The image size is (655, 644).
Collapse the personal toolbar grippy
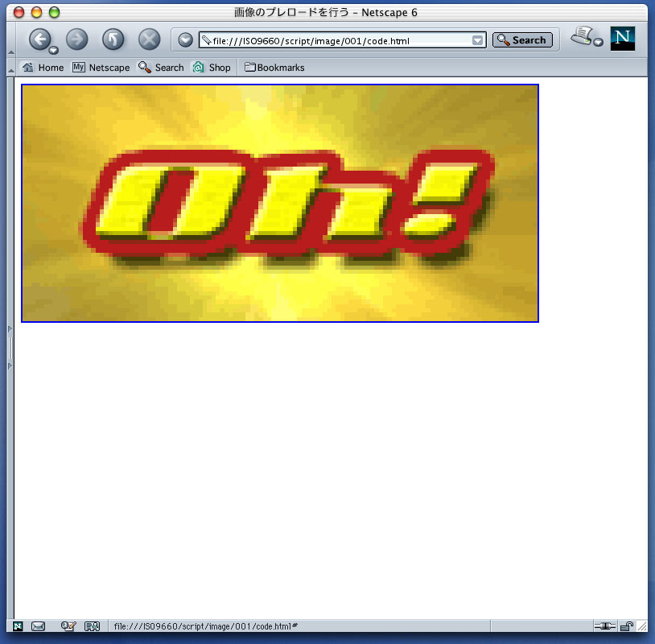11,68
